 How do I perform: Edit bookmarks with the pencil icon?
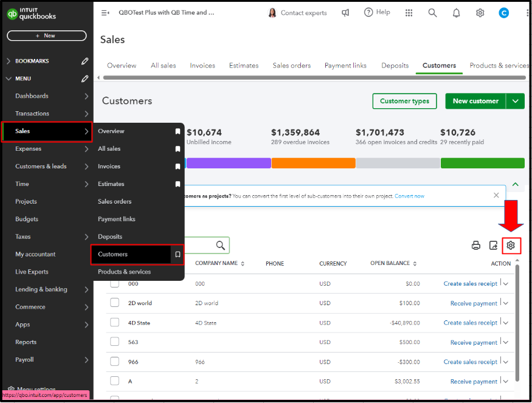tap(85, 61)
